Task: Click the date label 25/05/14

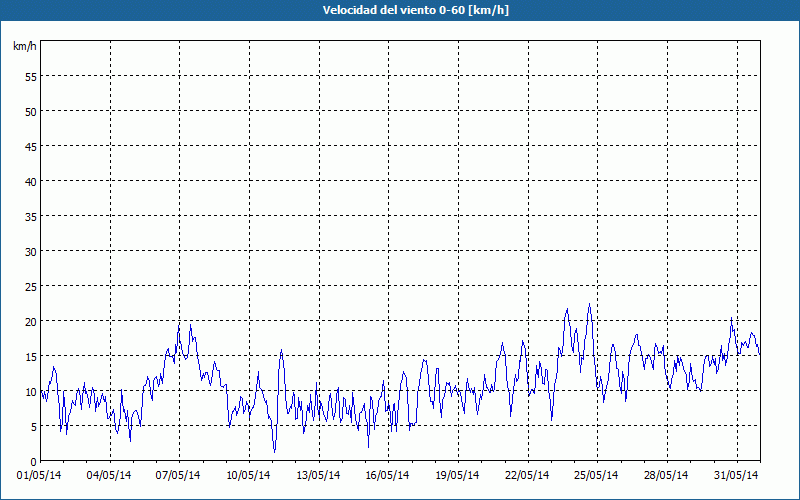Action: point(596,475)
